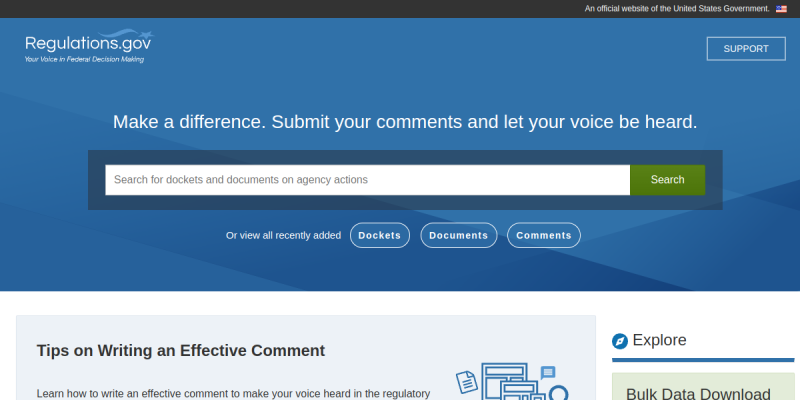The width and height of the screenshot is (800, 400).
Task: Click the green Search button
Action: tap(667, 180)
